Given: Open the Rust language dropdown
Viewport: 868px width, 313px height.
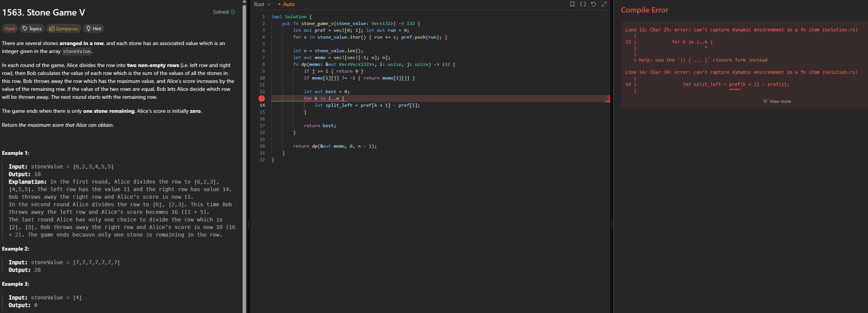Looking at the screenshot, I should point(262,4).
